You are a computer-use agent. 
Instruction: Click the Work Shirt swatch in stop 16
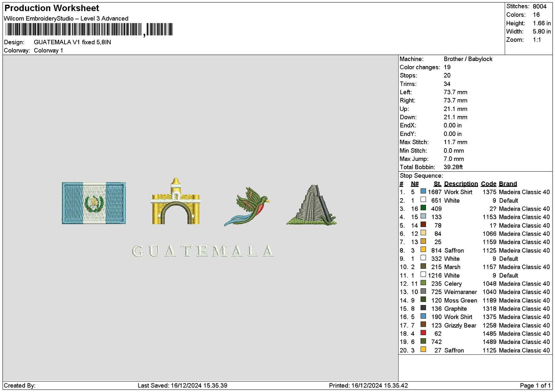(423, 316)
